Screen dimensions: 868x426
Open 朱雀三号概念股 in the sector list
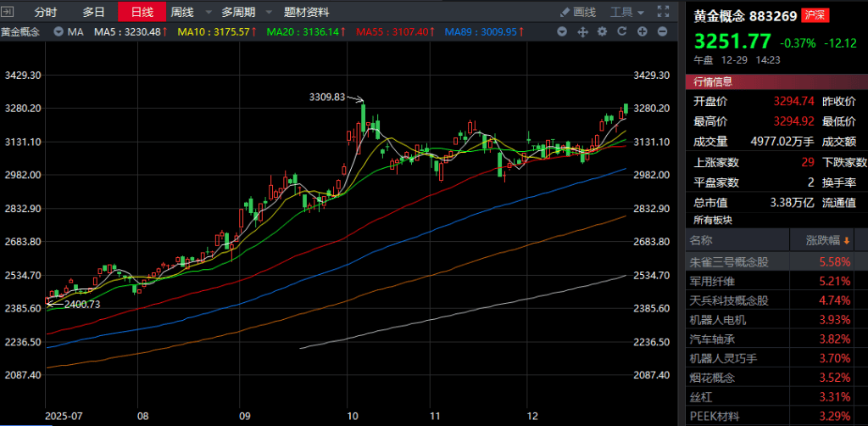729,261
